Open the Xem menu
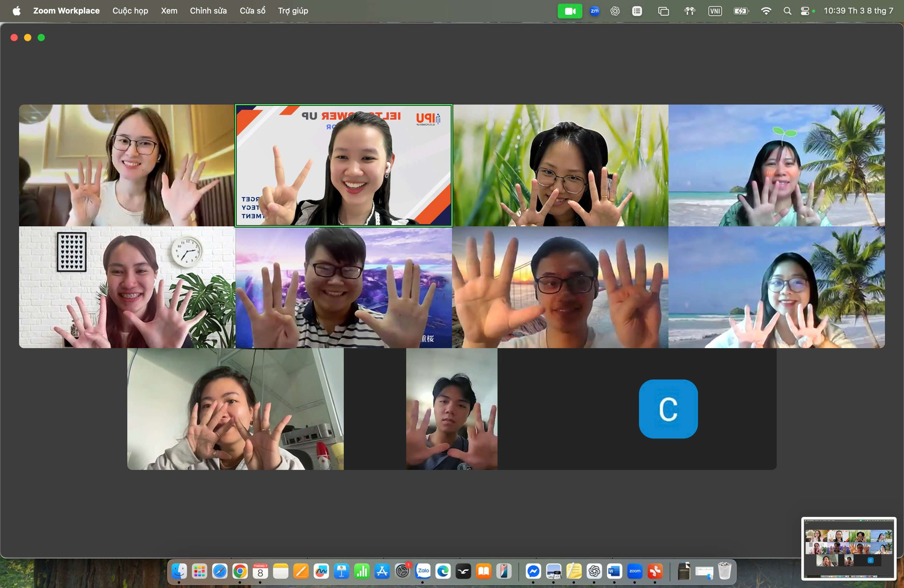 tap(169, 11)
